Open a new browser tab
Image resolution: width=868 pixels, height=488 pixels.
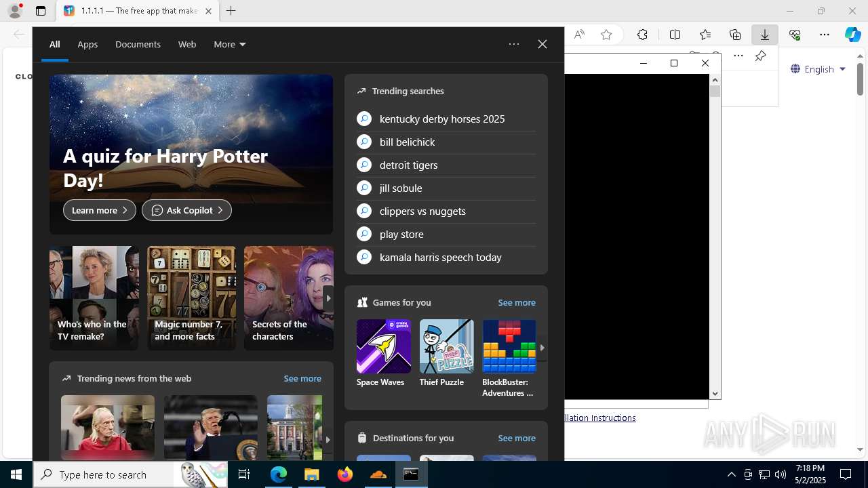click(x=231, y=11)
